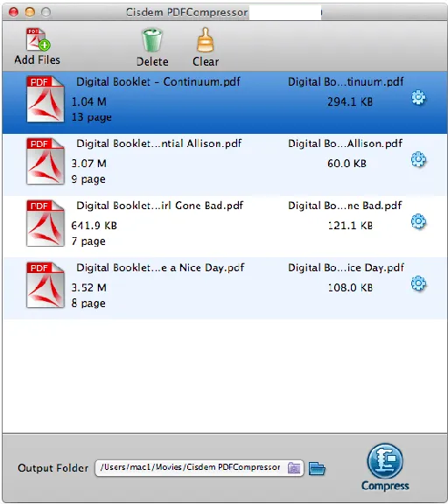Click the 3.07 M original size
The width and height of the screenshot is (448, 504).
click(x=88, y=164)
